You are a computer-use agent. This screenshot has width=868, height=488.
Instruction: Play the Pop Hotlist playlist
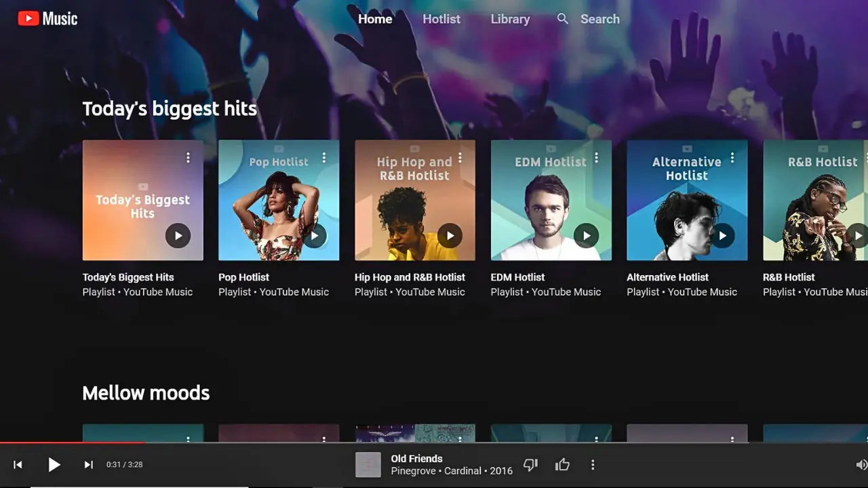[314, 236]
